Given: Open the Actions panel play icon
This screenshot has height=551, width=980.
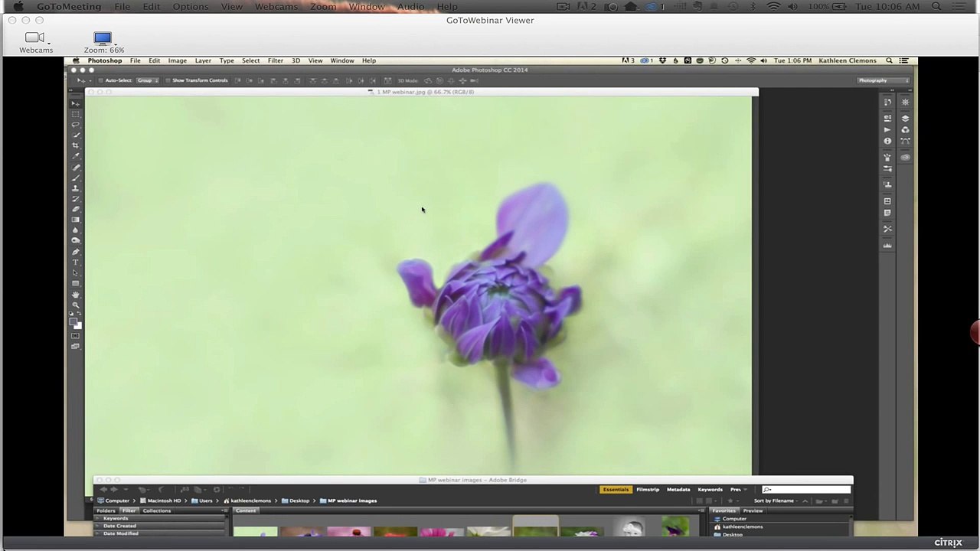Looking at the screenshot, I should 887,129.
